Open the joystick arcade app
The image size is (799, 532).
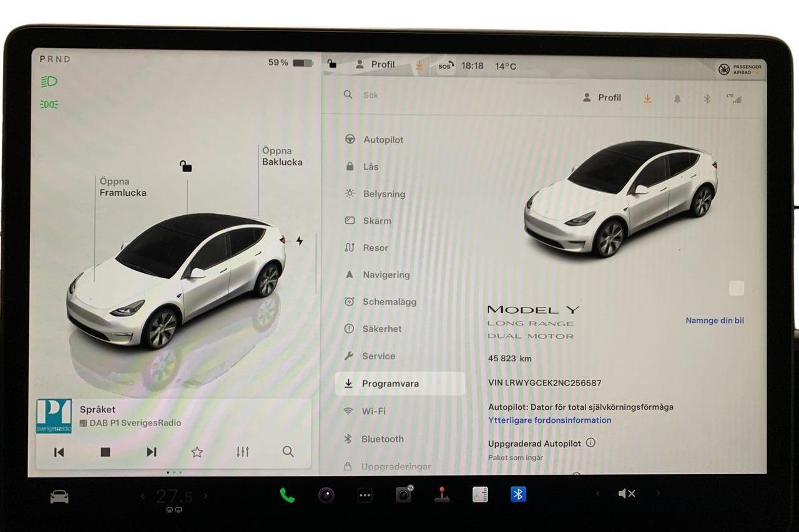tap(442, 495)
